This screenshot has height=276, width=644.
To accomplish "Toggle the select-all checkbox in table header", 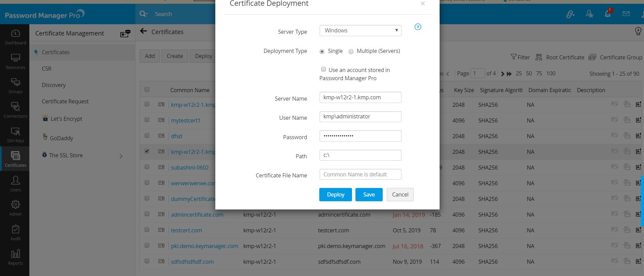I will point(147,89).
